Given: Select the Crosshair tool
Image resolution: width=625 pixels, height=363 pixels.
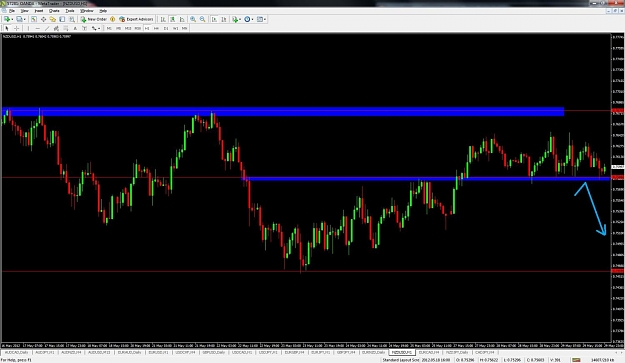Looking at the screenshot, I should click(16, 28).
